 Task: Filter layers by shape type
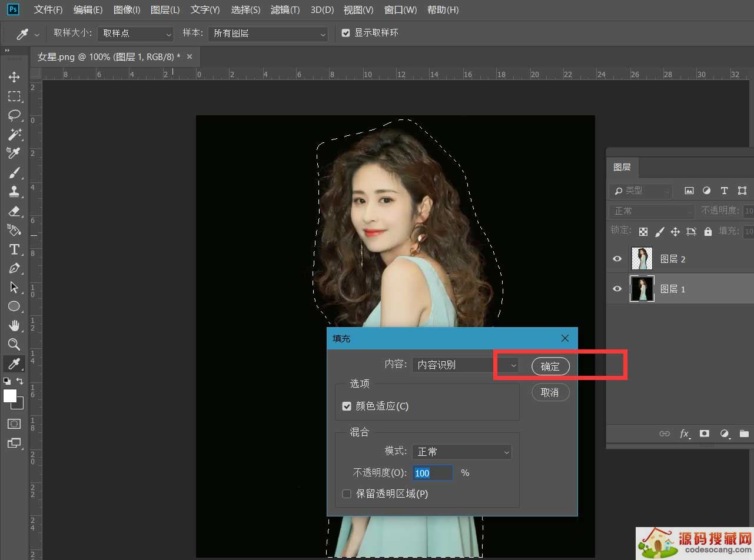[x=742, y=191]
